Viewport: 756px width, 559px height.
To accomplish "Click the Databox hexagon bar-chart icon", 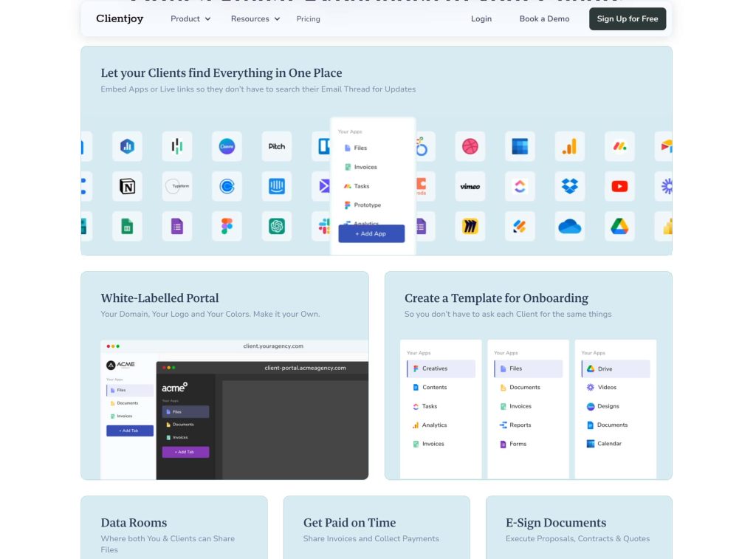I will pyautogui.click(x=127, y=146).
